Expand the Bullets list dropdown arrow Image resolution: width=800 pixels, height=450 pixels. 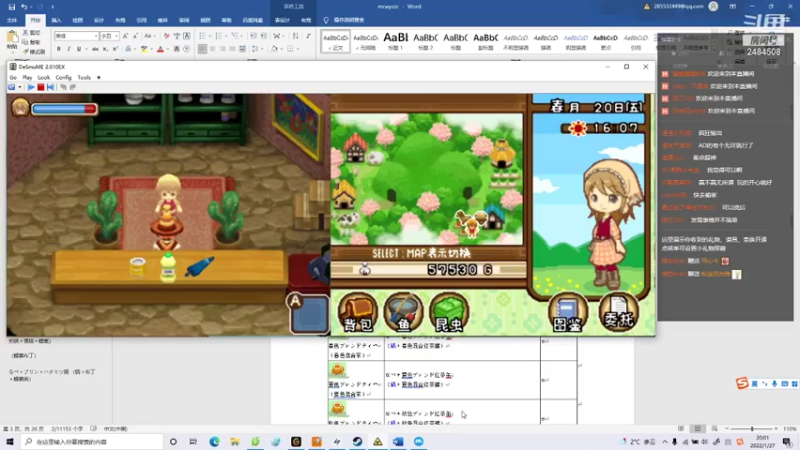tap(208, 36)
